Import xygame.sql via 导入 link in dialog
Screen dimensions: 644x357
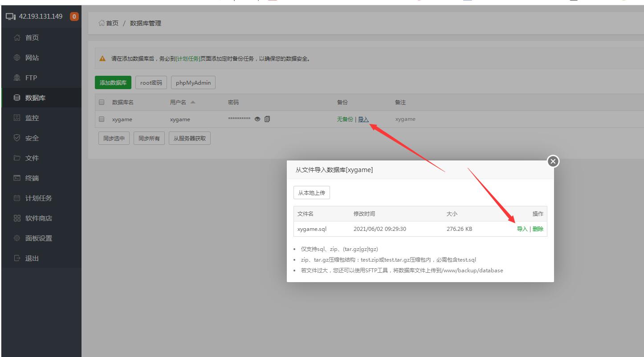522,229
